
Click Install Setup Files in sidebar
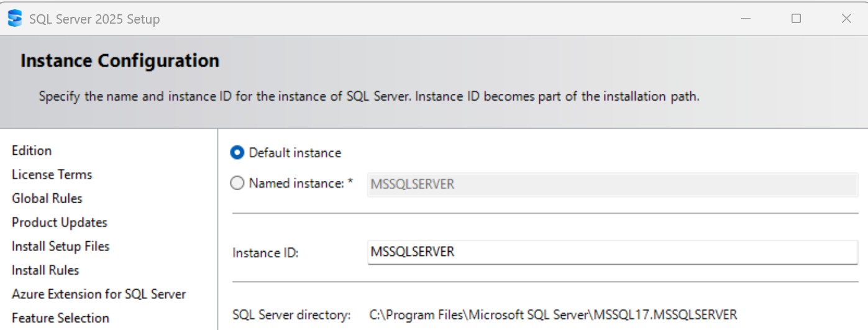point(60,247)
